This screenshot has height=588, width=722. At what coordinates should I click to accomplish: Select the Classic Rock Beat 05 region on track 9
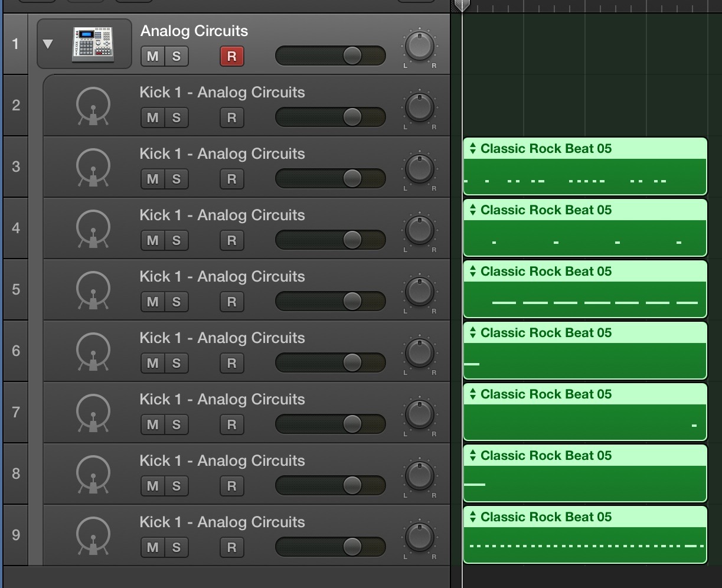585,535
